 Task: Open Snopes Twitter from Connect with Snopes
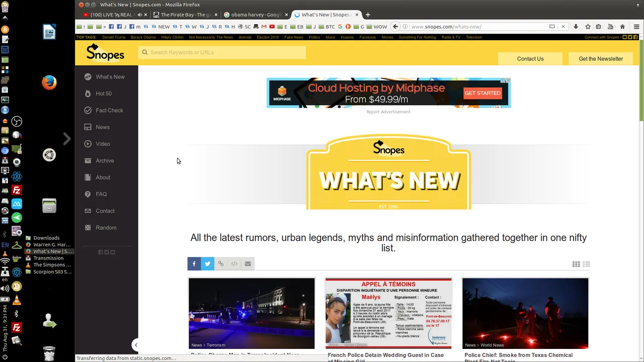coord(630,37)
